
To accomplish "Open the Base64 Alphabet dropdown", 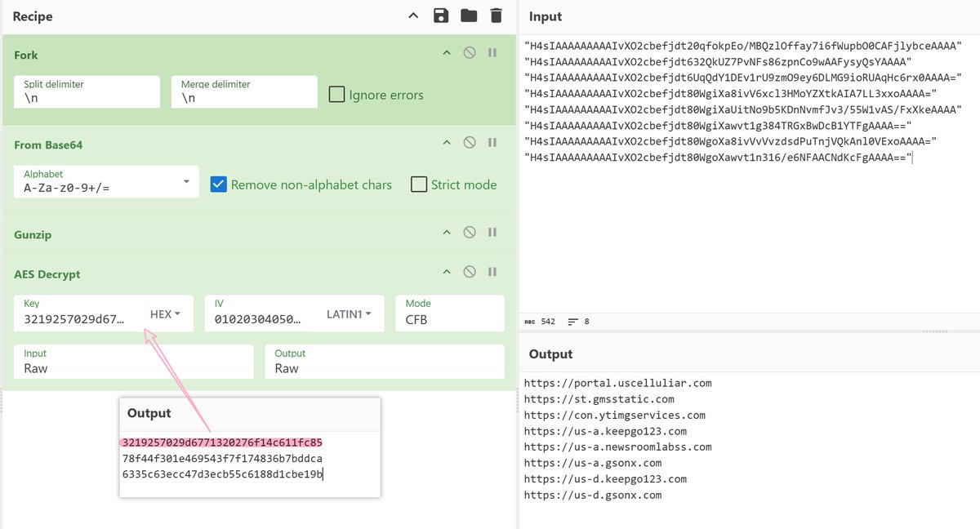I will tap(106, 181).
